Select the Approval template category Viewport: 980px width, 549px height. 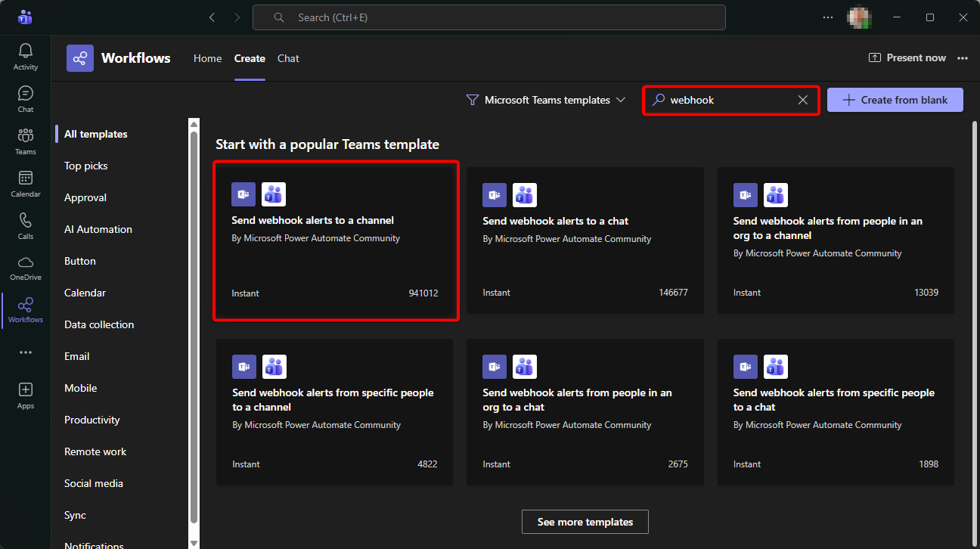[85, 197]
